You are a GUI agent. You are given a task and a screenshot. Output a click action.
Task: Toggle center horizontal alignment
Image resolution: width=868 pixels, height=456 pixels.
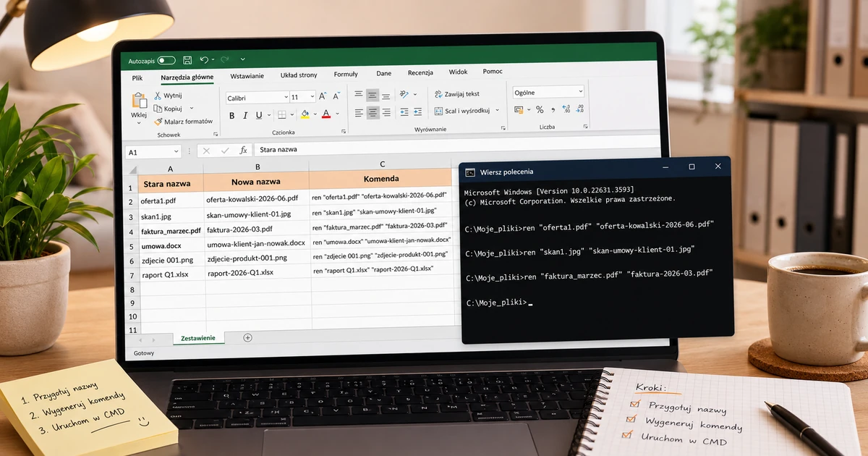pos(373,112)
